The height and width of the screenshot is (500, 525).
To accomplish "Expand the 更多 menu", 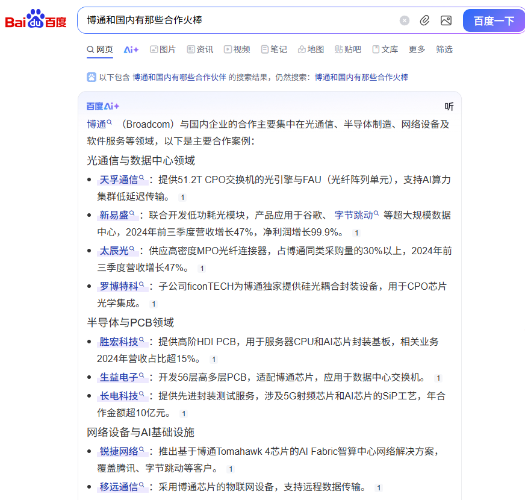I will click(417, 50).
